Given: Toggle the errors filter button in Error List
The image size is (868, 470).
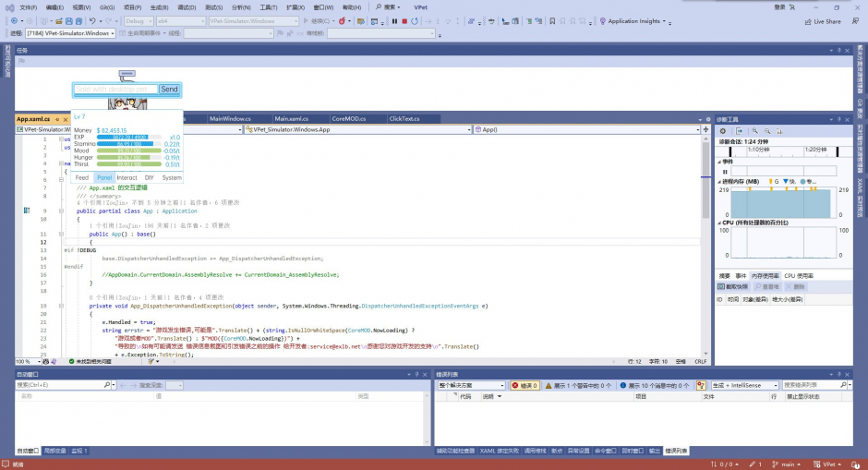Looking at the screenshot, I should pos(526,385).
